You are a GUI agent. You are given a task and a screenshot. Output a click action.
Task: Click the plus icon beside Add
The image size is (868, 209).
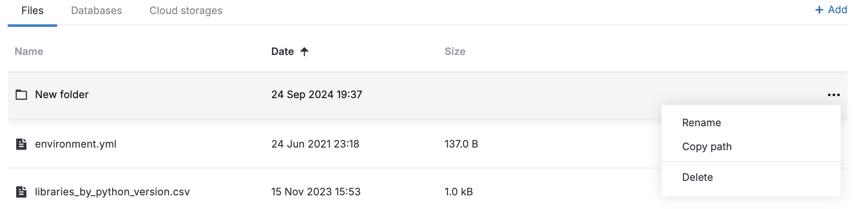click(x=819, y=10)
